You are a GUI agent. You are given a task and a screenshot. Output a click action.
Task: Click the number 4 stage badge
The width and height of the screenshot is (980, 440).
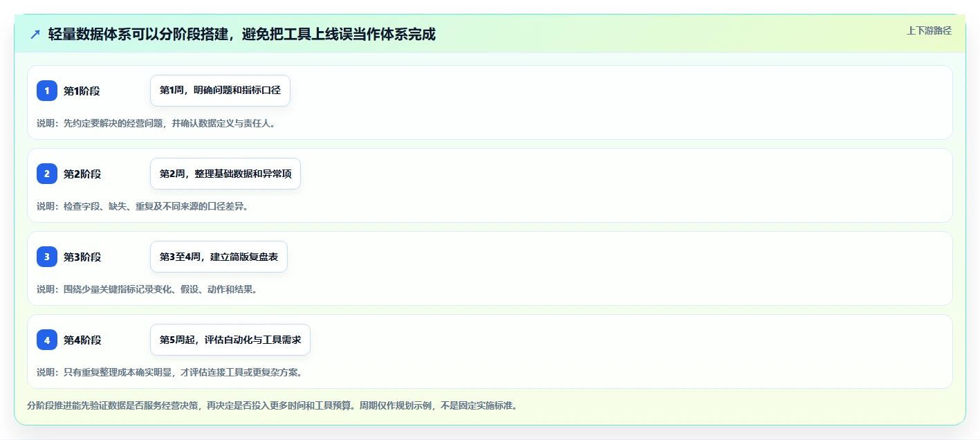[x=47, y=340]
